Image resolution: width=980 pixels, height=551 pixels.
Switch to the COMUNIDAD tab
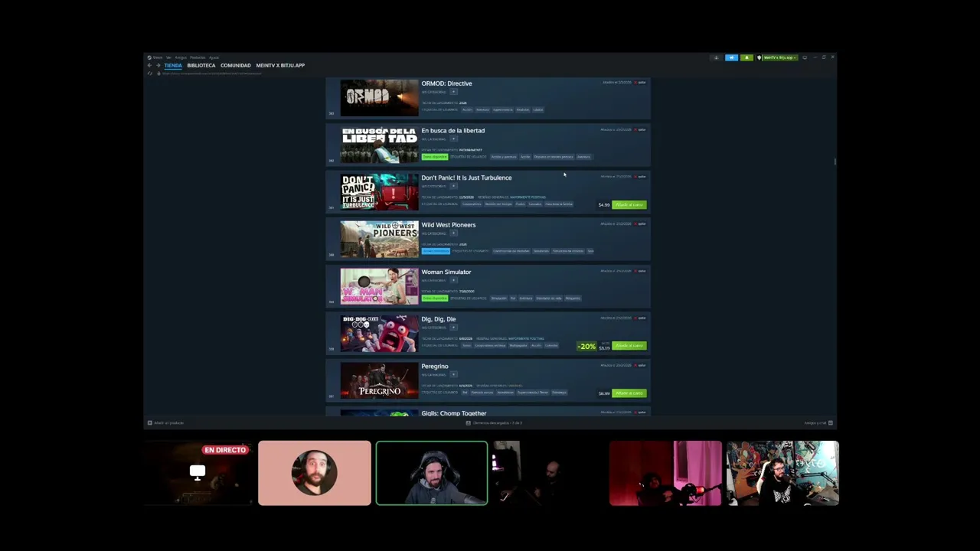(x=236, y=66)
